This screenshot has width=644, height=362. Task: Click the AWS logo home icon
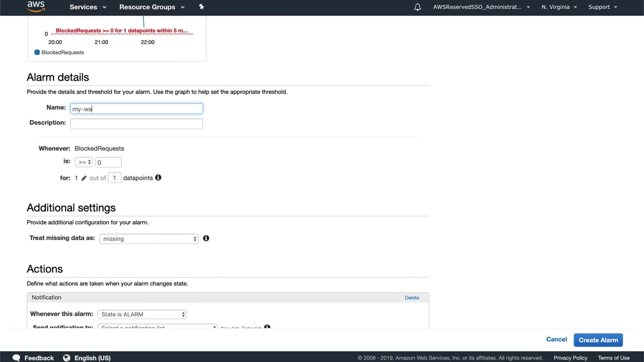(36, 7)
